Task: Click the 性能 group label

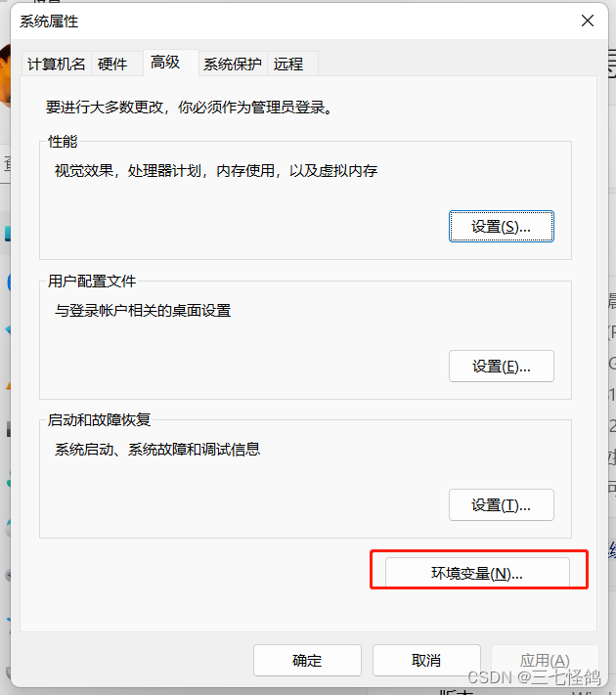Action: (x=63, y=142)
